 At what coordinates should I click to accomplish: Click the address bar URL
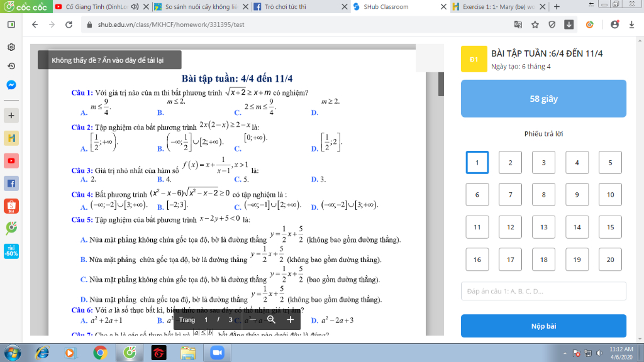[x=171, y=25]
